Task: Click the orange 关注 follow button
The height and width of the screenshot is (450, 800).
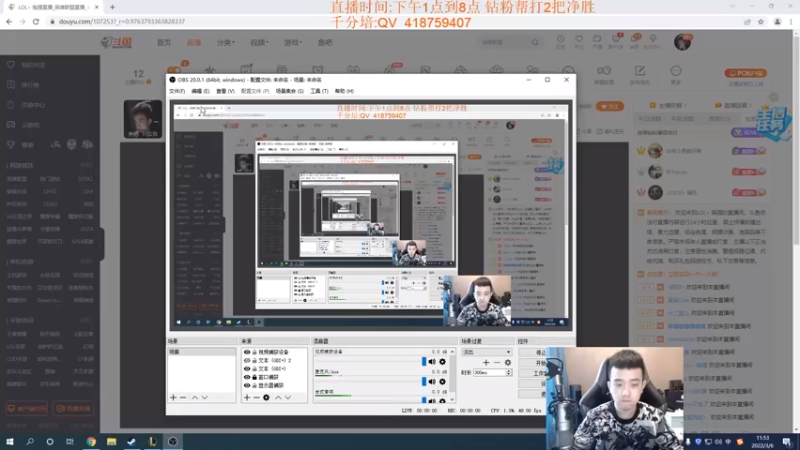Action: click(x=609, y=106)
